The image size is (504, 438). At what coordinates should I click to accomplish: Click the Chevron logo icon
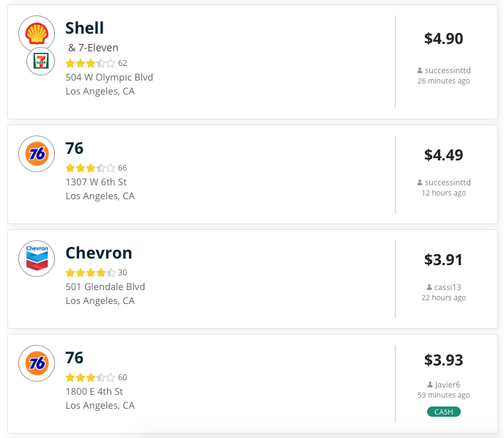pyautogui.click(x=37, y=259)
